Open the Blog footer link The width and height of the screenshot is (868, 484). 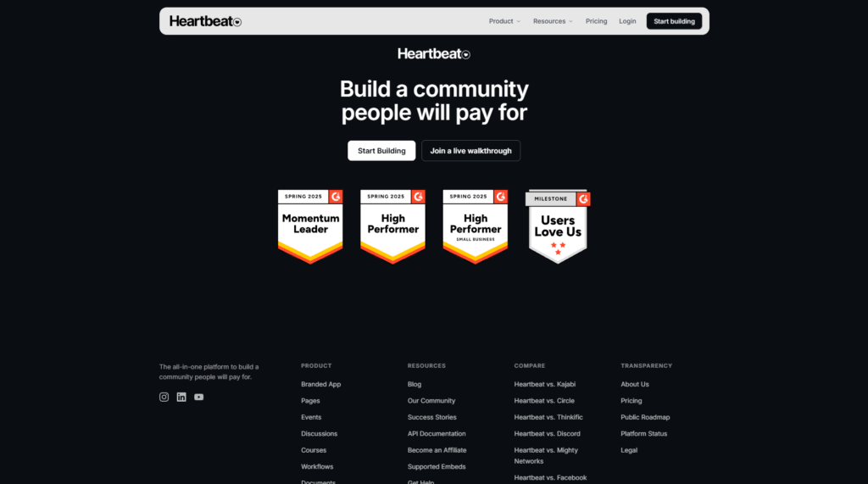(415, 384)
